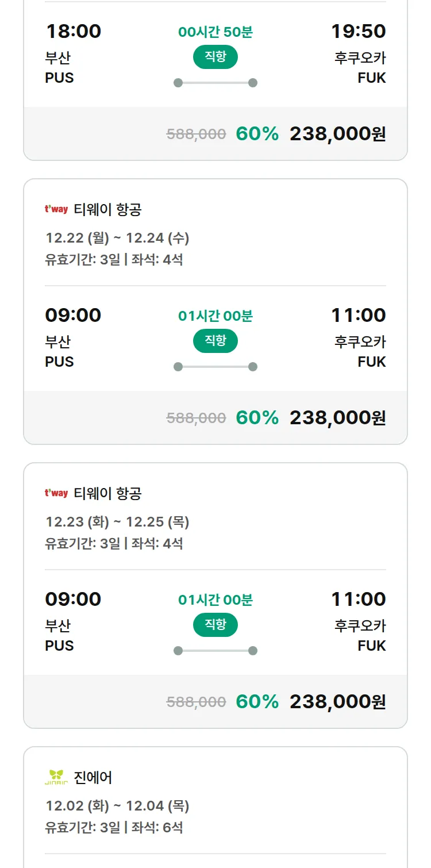Tap the 직항 badge in the 12.22 card
Viewport: 431px width, 868px height.
tap(215, 341)
